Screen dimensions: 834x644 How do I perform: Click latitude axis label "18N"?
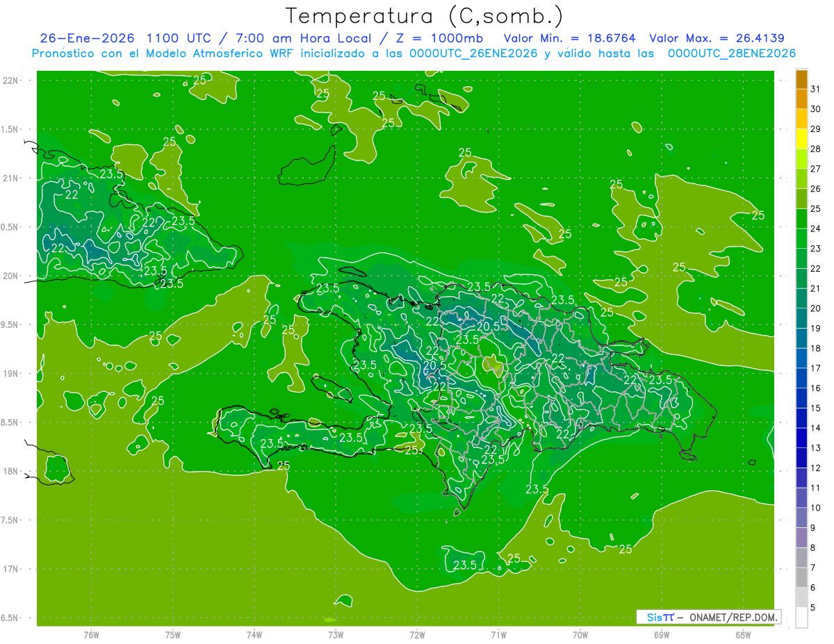(10, 471)
